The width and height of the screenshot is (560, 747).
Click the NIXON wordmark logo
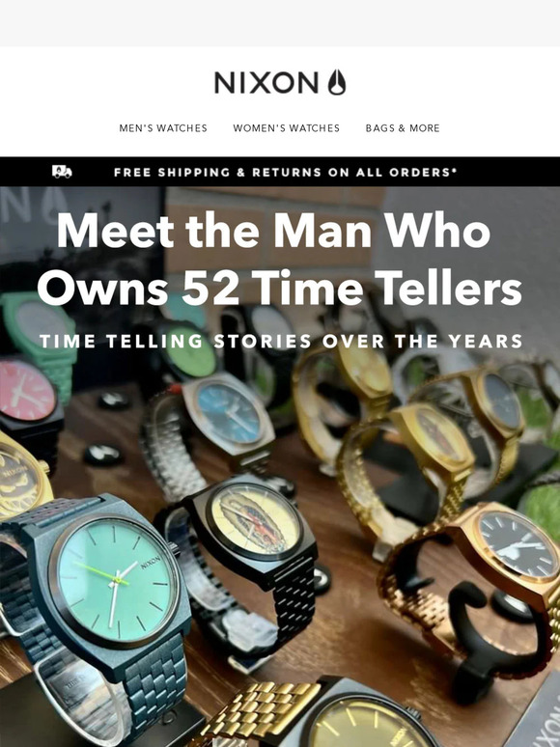[266, 82]
